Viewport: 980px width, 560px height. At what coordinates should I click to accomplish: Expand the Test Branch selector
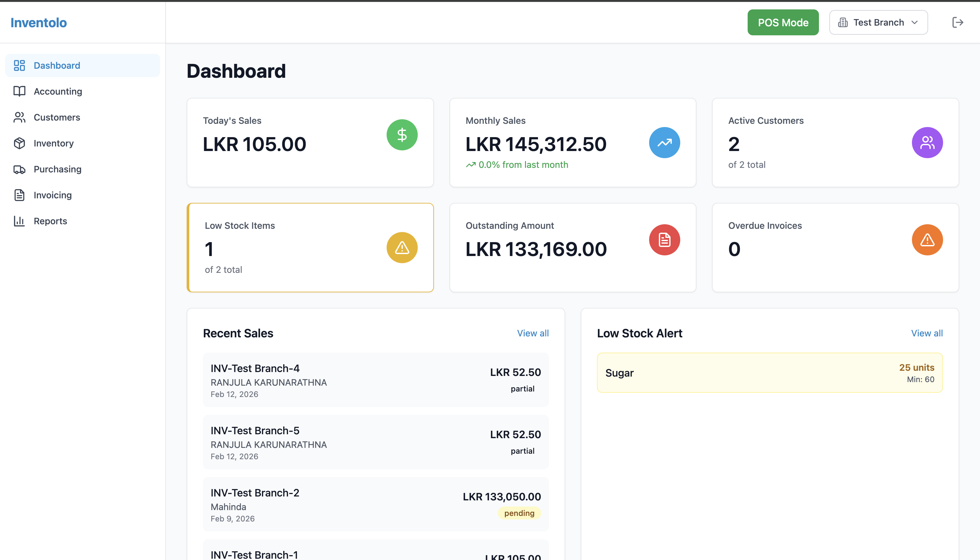878,22
